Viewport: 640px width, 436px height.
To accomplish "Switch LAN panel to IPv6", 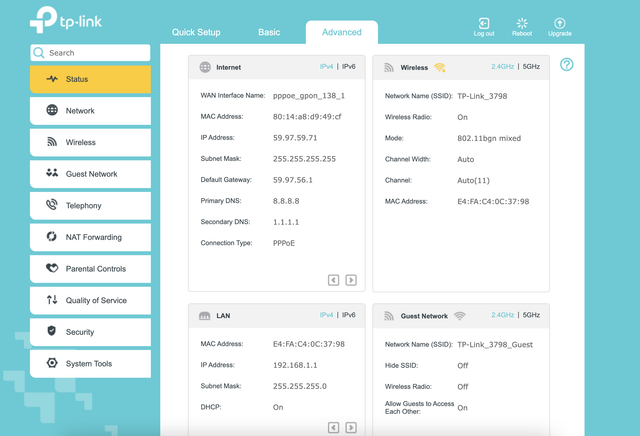I will point(349,315).
